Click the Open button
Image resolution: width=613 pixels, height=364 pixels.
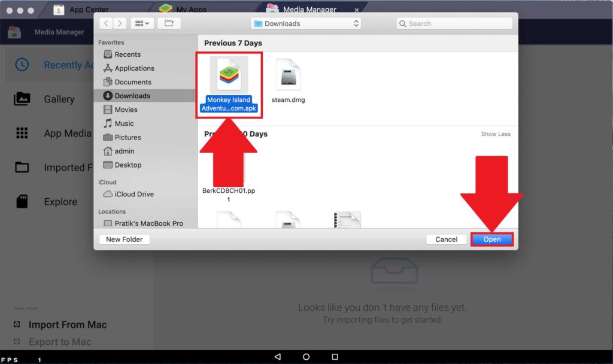pyautogui.click(x=492, y=239)
